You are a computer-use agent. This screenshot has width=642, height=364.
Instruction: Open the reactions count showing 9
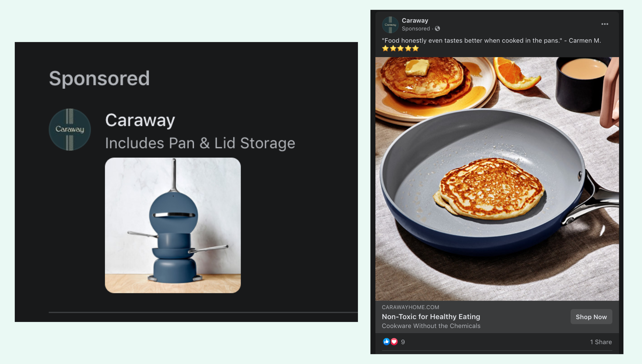coord(403,342)
